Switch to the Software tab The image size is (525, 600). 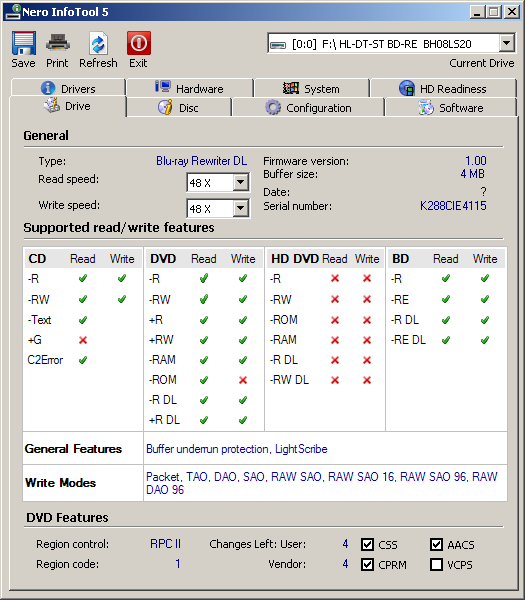point(451,108)
